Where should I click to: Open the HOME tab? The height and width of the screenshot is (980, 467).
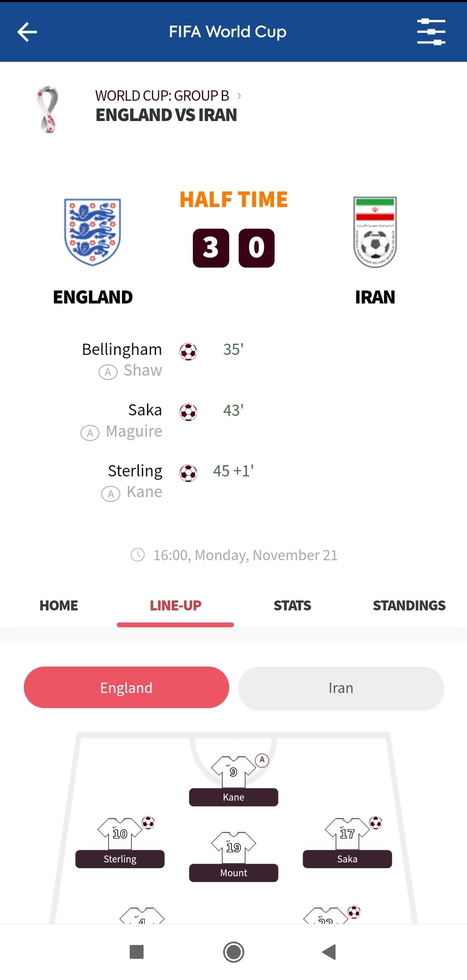click(x=59, y=605)
